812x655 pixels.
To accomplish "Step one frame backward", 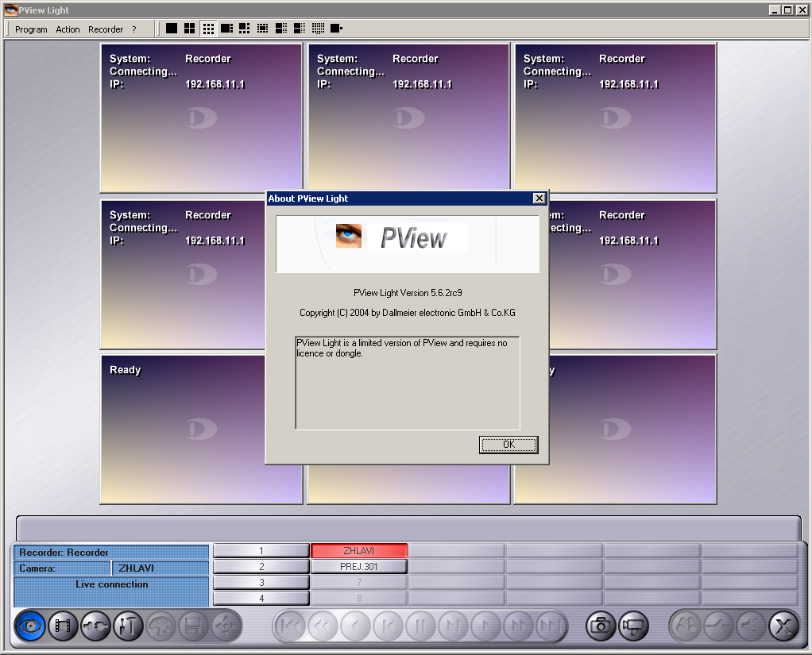I will 389,626.
